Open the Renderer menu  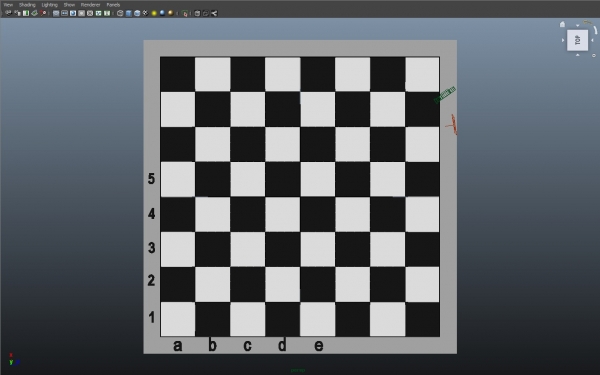point(90,5)
